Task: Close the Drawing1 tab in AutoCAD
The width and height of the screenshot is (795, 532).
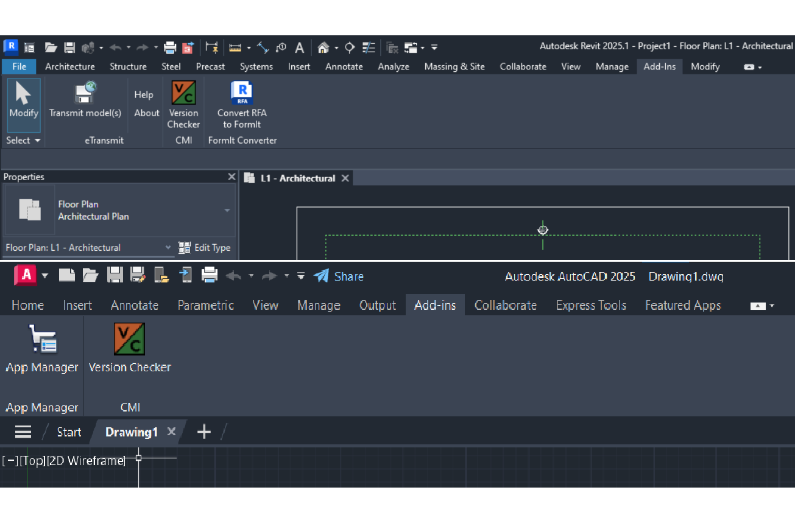Action: (x=172, y=432)
